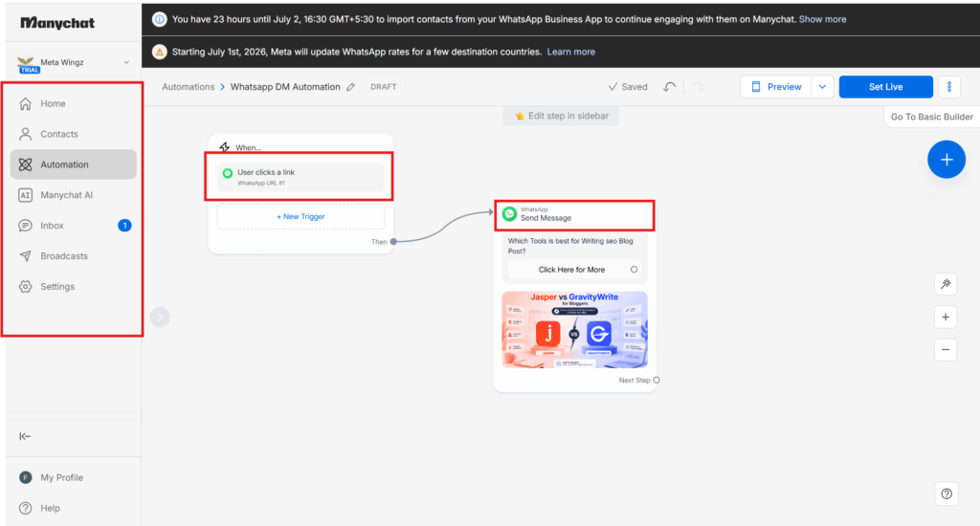Redo the last change

click(698, 87)
